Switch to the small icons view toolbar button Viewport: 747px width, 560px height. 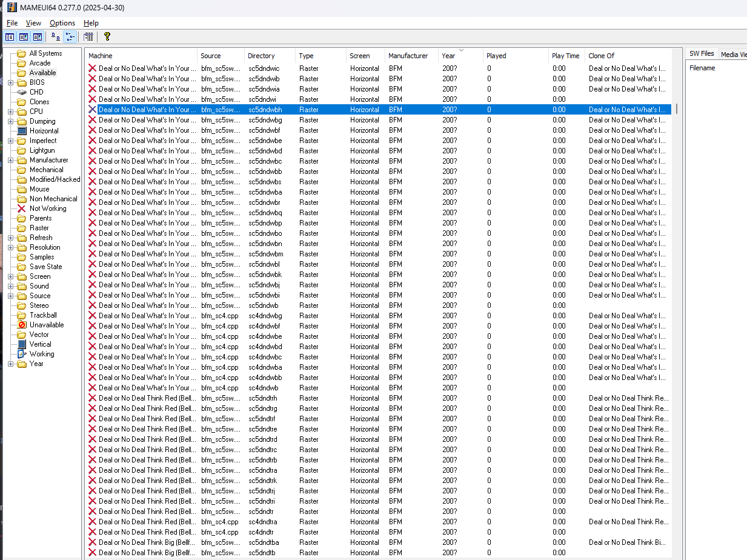pyautogui.click(x=55, y=37)
